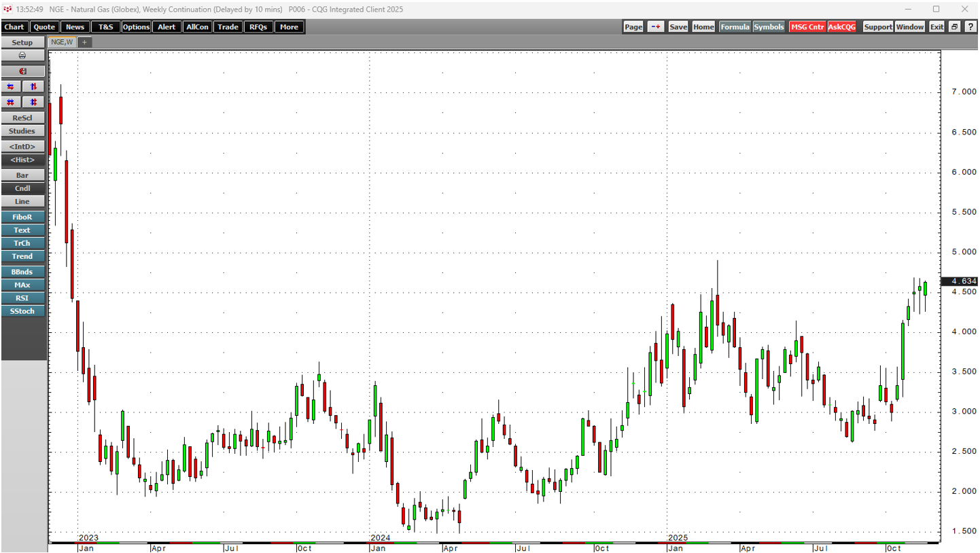Click the crossed horizontal arrows icon
Image resolution: width=980 pixels, height=553 pixels.
coord(11,102)
